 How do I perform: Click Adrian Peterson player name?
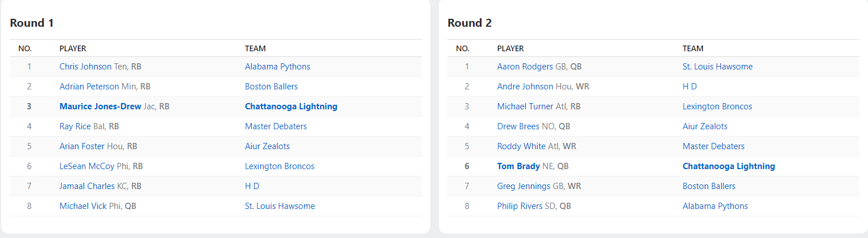point(89,87)
